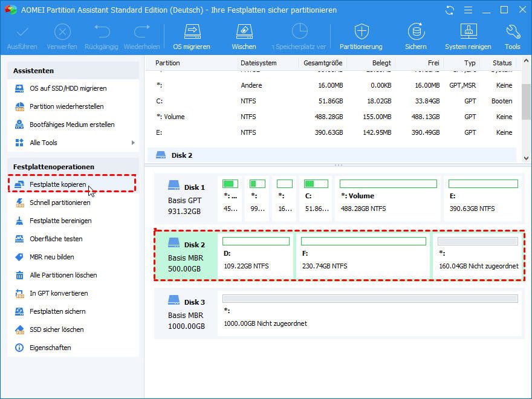This screenshot has height=399, width=532.
Task: Open the hamburger menu in the title bar
Action: (x=468, y=10)
